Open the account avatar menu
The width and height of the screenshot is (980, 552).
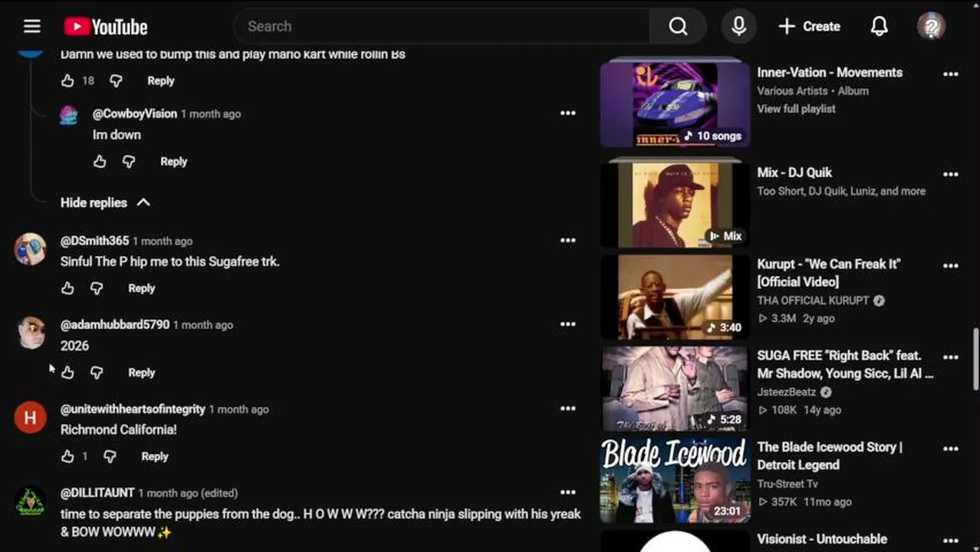pos(931,26)
